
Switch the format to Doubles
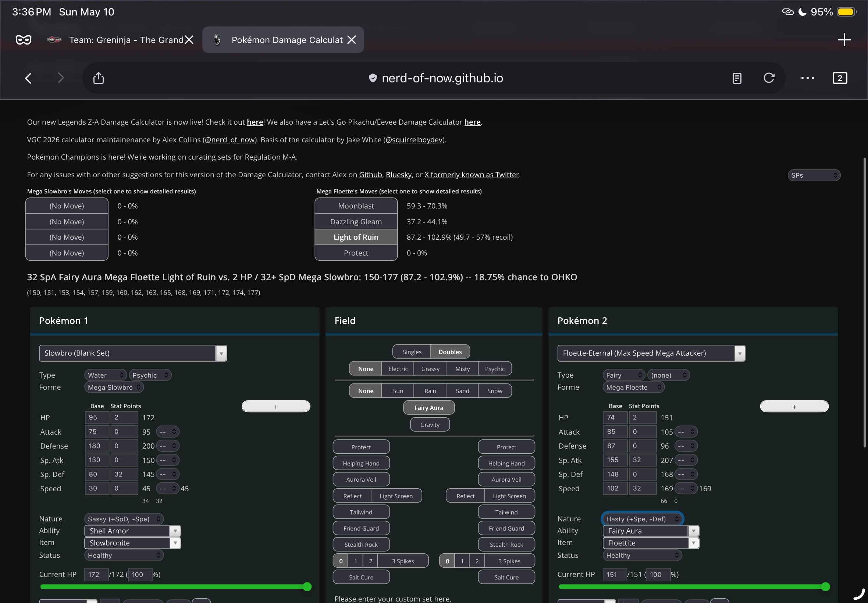pos(450,352)
